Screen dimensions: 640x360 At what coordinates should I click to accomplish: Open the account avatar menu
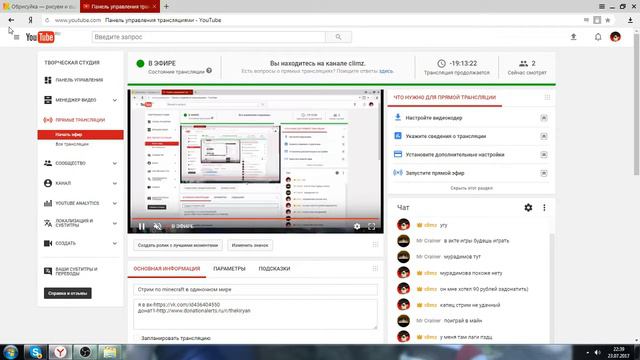pyautogui.click(x=615, y=37)
